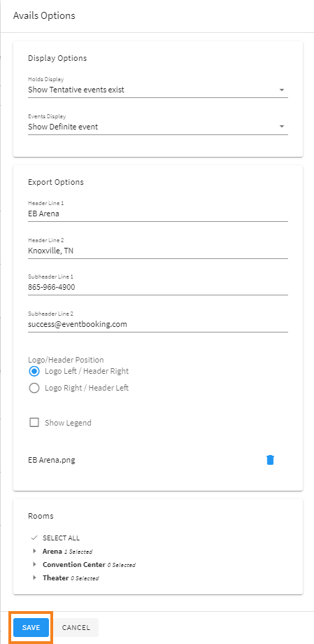Click the SELECT ALL checkmark icon
Screen dimensions: 314x644
34,538
